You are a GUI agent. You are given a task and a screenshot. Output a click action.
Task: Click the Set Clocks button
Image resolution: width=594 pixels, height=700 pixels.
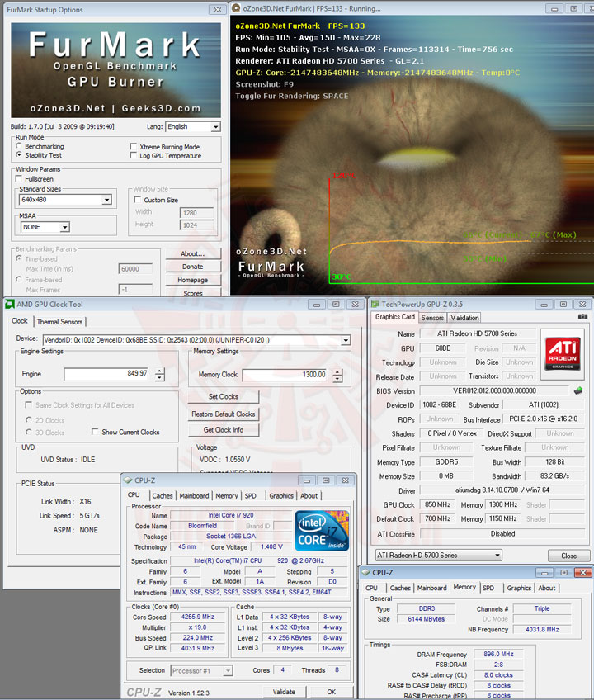[x=223, y=396]
